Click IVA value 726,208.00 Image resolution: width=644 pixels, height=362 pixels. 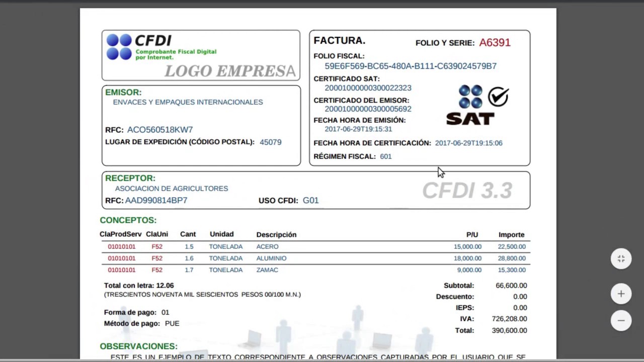(509, 319)
